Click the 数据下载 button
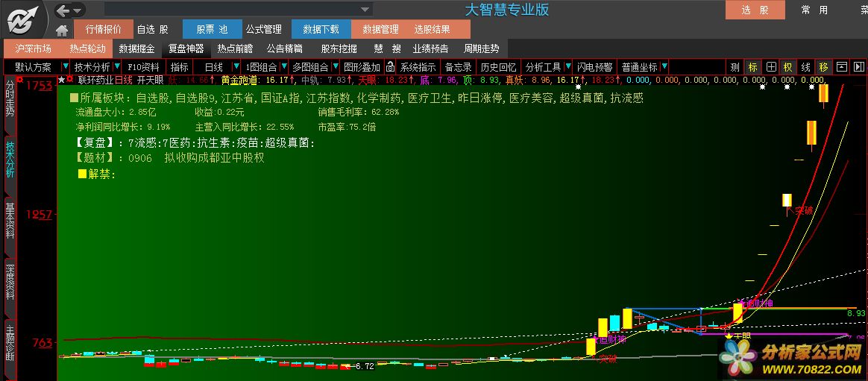Viewport: 868px width, 381px height. [321, 29]
